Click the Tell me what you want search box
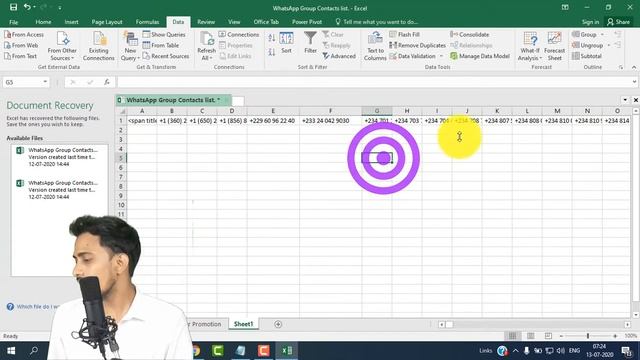Image resolution: width=640 pixels, height=360 pixels. [376, 22]
